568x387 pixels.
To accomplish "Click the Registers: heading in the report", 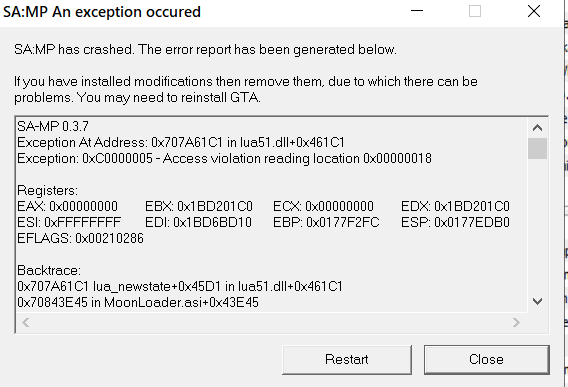I will [47, 190].
